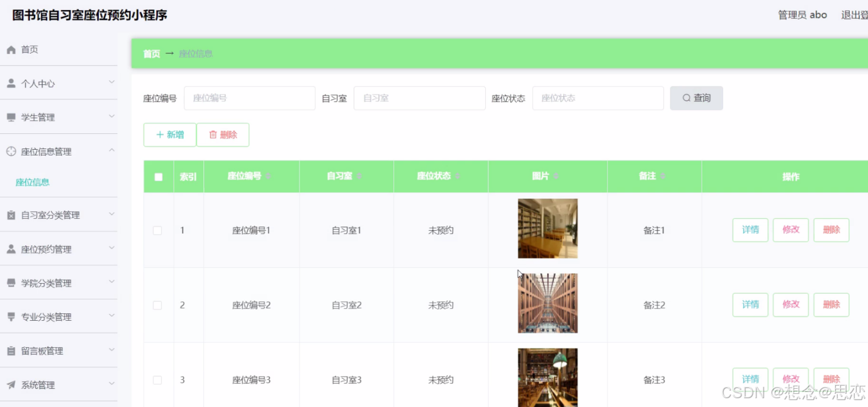Image resolution: width=868 pixels, height=407 pixels.
Task: Focus the 座位状态 search input
Action: pyautogui.click(x=598, y=98)
